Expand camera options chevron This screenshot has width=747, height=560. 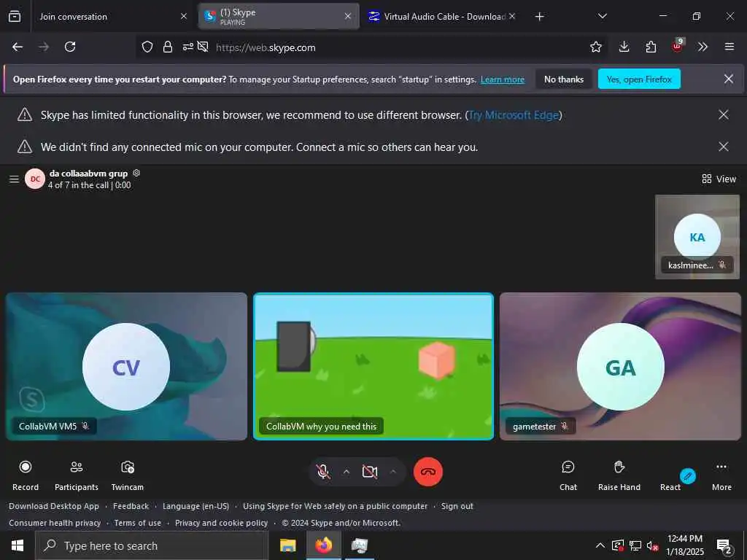[x=393, y=472]
